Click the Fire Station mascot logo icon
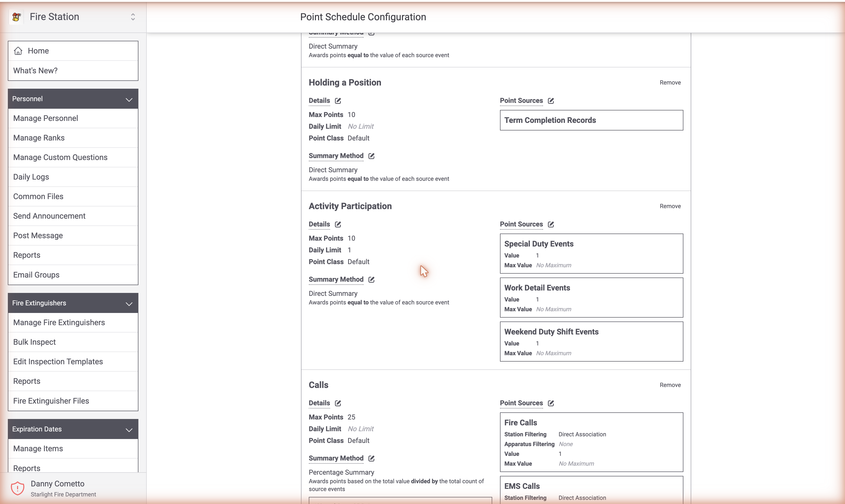 point(16,17)
